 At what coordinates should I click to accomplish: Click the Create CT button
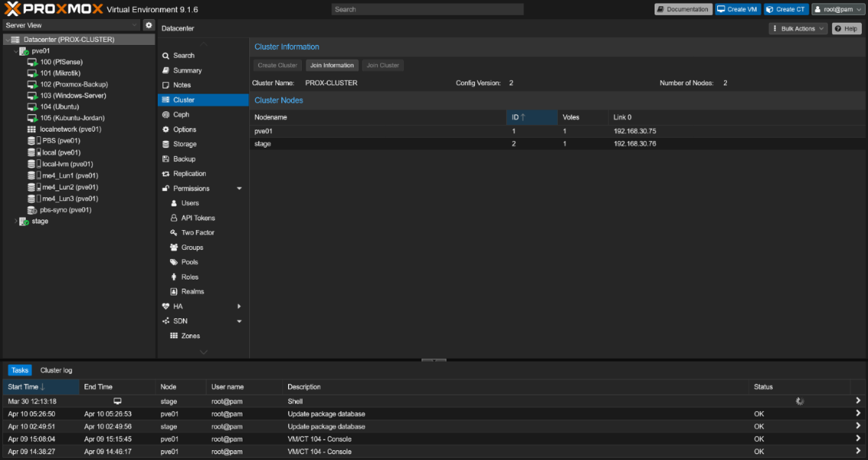(x=786, y=9)
